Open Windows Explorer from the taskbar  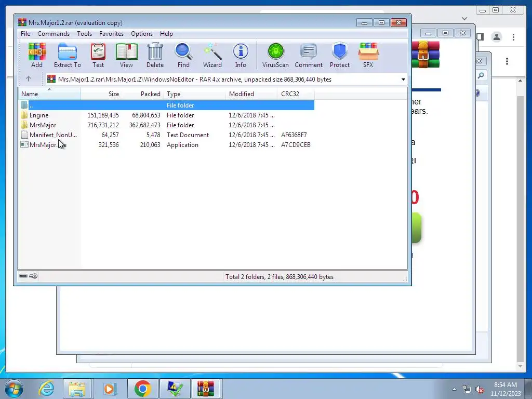[77, 389]
